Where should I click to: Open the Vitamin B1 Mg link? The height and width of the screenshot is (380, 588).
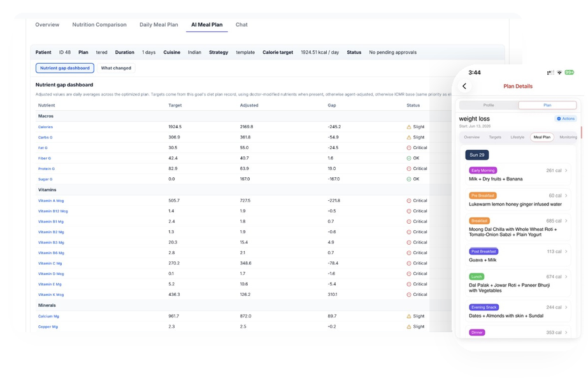[50, 221]
